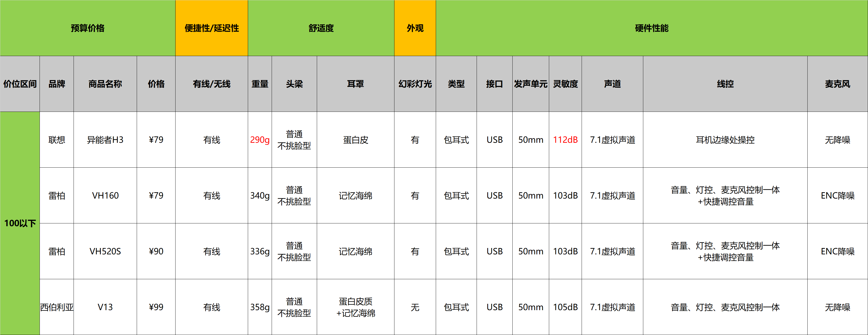Click the 硬件性能 header cell
Viewport: 868px width, 335px height.
tap(651, 28)
